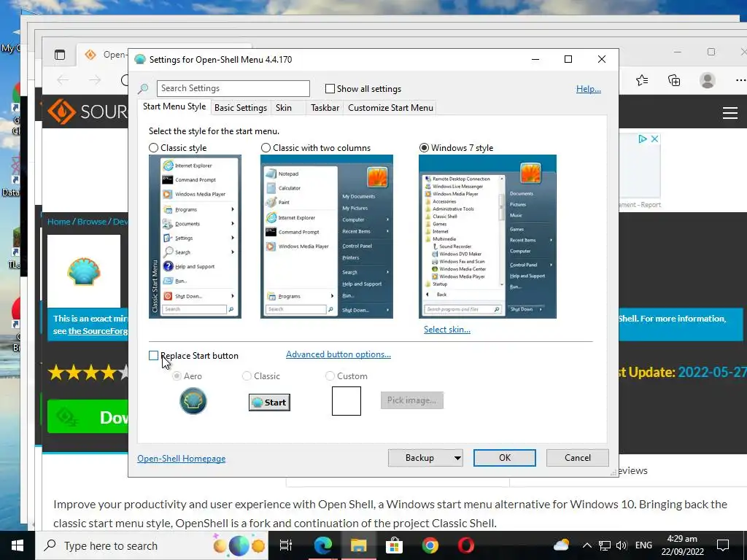
Task: Open the Select skin link
Action: tap(447, 330)
